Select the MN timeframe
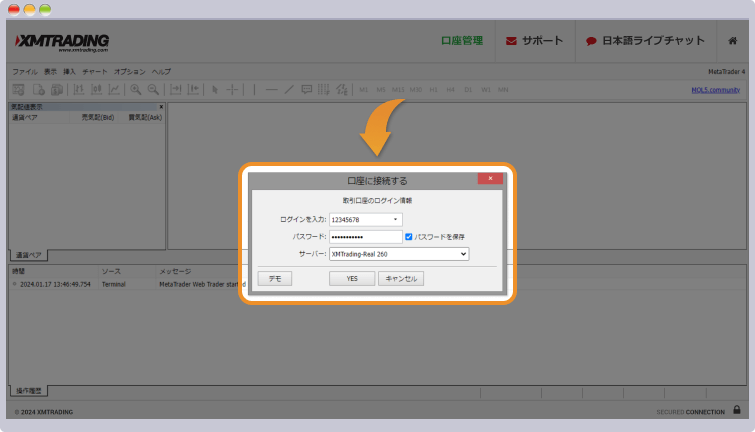 coord(503,90)
